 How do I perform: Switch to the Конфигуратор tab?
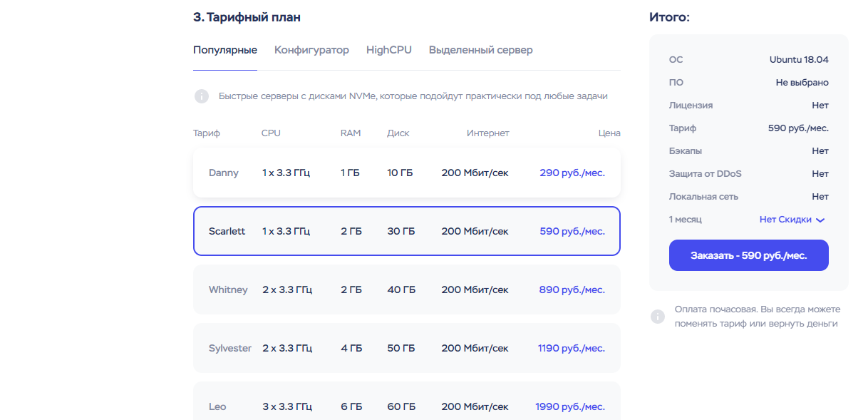(x=311, y=50)
